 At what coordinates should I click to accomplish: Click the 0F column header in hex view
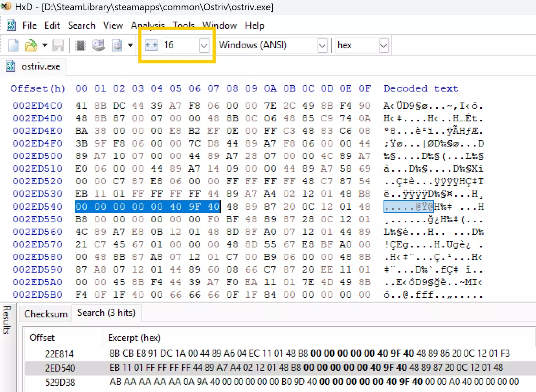[365, 89]
